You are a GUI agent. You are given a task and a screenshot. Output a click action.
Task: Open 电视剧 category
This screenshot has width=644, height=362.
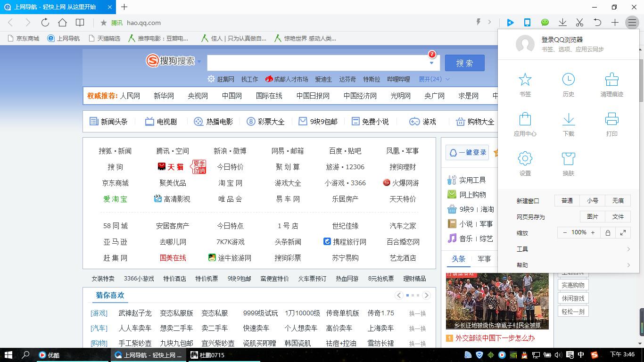[161, 122]
